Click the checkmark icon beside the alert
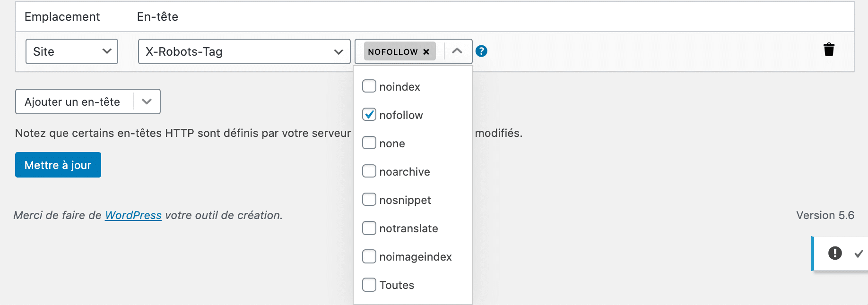 [859, 254]
